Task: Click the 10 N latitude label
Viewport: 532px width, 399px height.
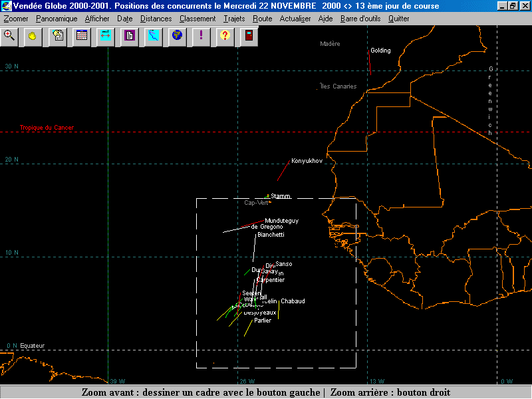Action: tap(11, 253)
